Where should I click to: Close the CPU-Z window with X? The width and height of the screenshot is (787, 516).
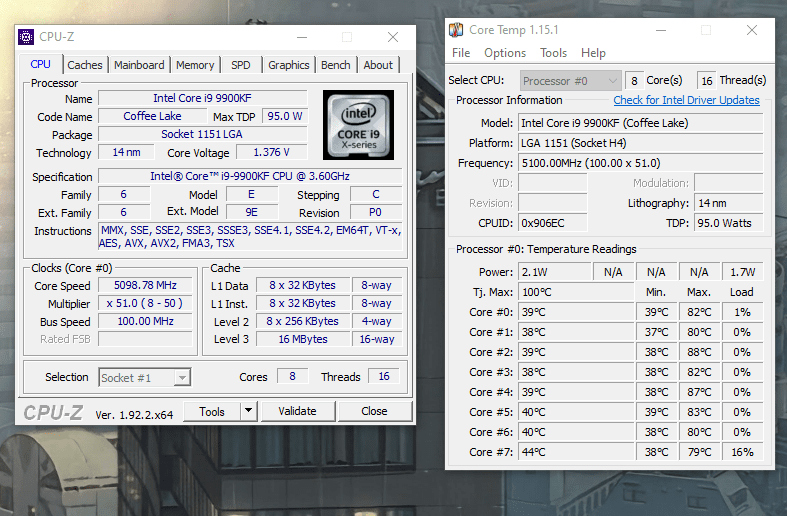pos(393,37)
